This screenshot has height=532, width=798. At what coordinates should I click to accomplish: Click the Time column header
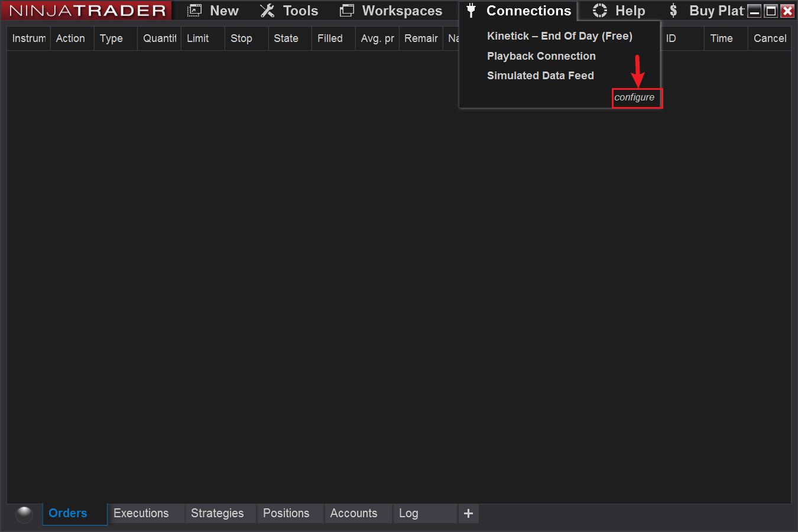(726, 38)
